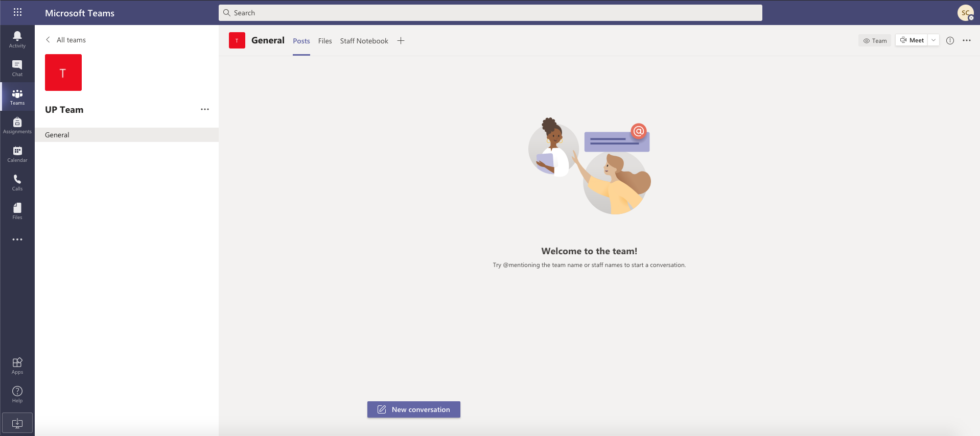Switch to the Files tab
Screen dimensions: 980x436
[x=325, y=41]
